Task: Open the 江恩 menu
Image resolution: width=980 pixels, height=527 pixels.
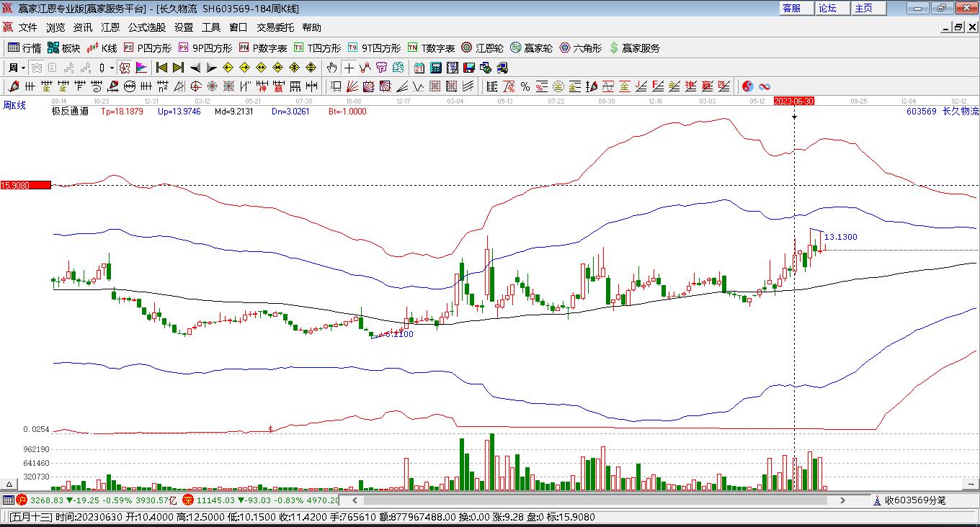Action: coord(110,27)
